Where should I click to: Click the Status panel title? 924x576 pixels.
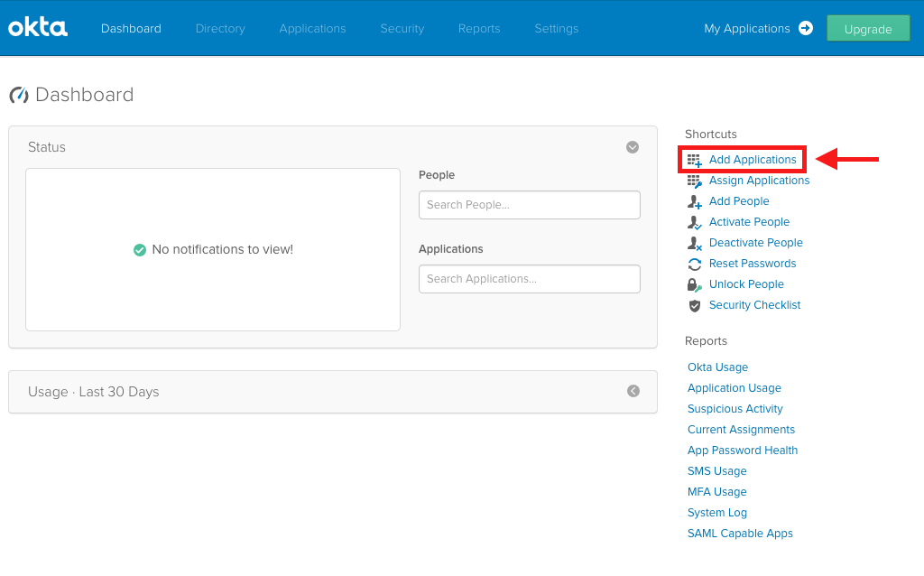click(x=47, y=147)
